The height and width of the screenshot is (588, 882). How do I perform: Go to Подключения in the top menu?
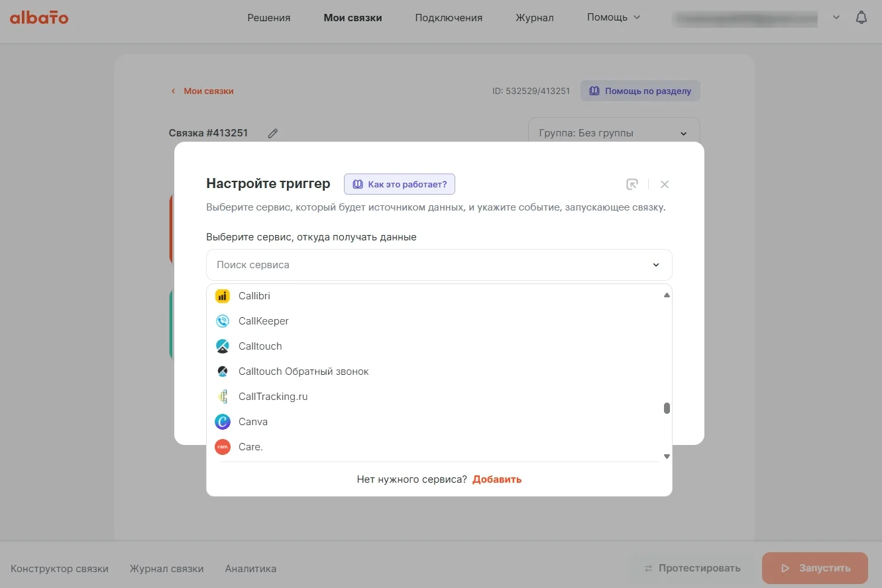tap(449, 18)
